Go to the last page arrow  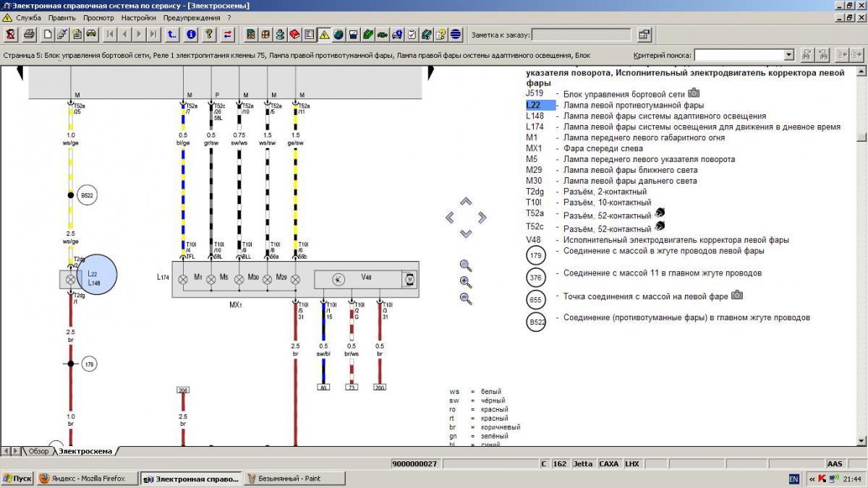[x=154, y=34]
